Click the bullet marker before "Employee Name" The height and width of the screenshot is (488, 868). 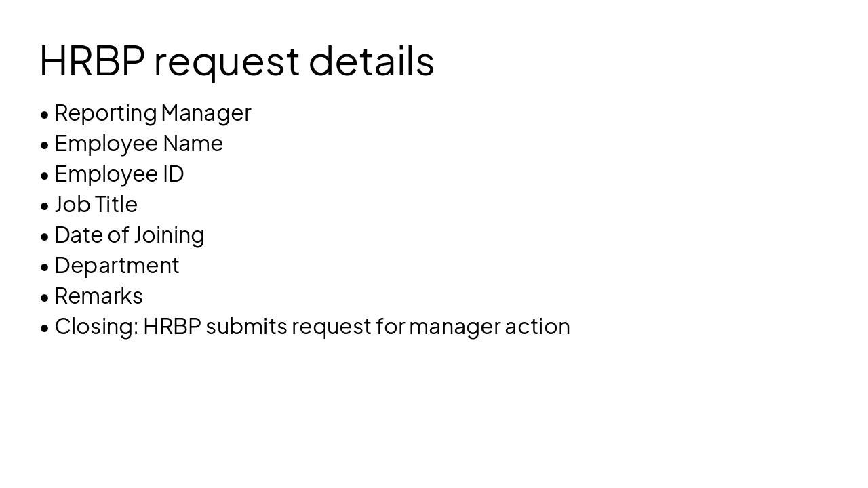point(45,144)
